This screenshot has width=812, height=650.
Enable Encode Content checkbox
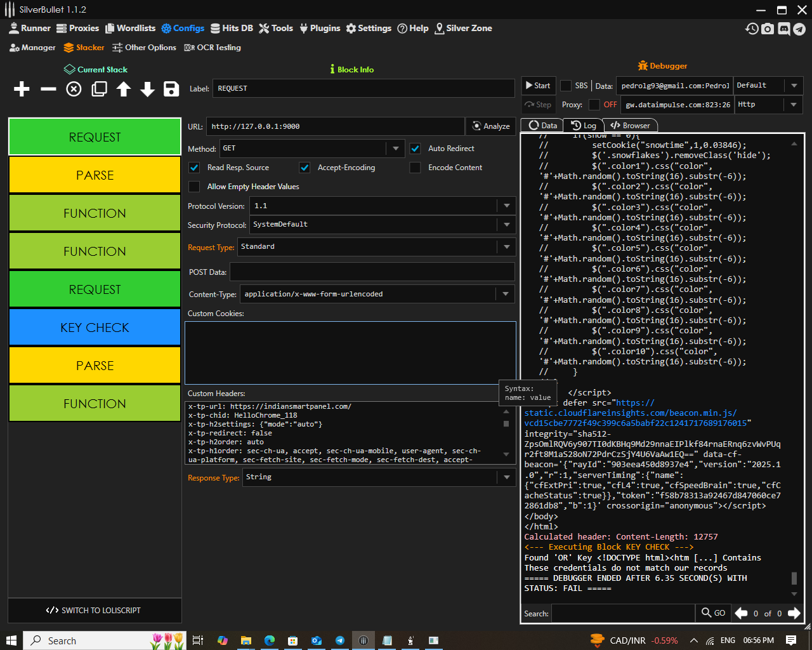click(x=415, y=168)
